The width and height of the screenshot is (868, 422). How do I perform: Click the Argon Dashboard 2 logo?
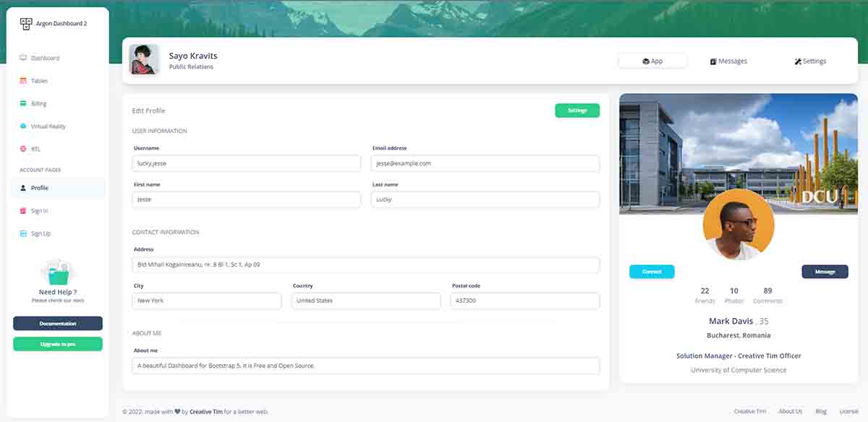[56, 22]
